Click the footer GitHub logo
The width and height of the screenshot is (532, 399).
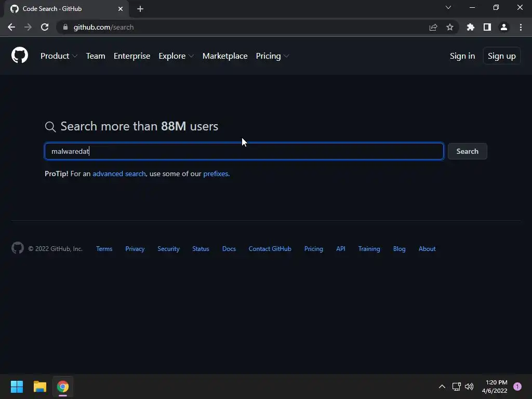coord(18,248)
